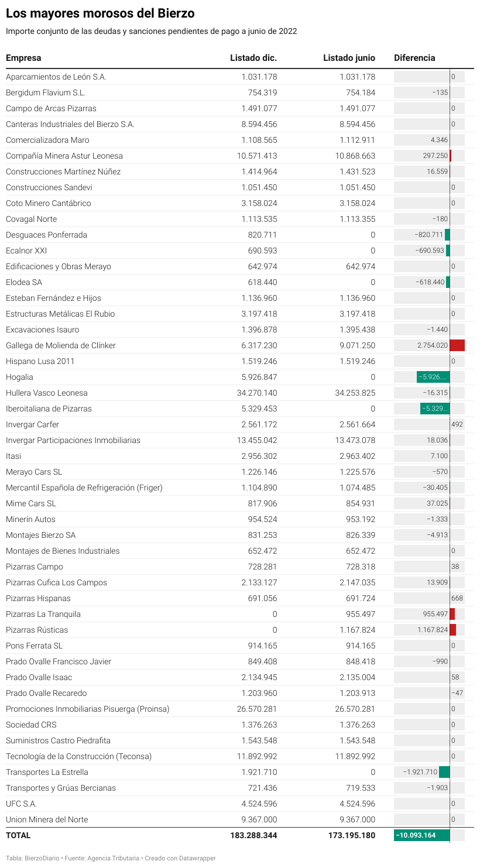Click the 'Covagal Norte' name

point(32,219)
